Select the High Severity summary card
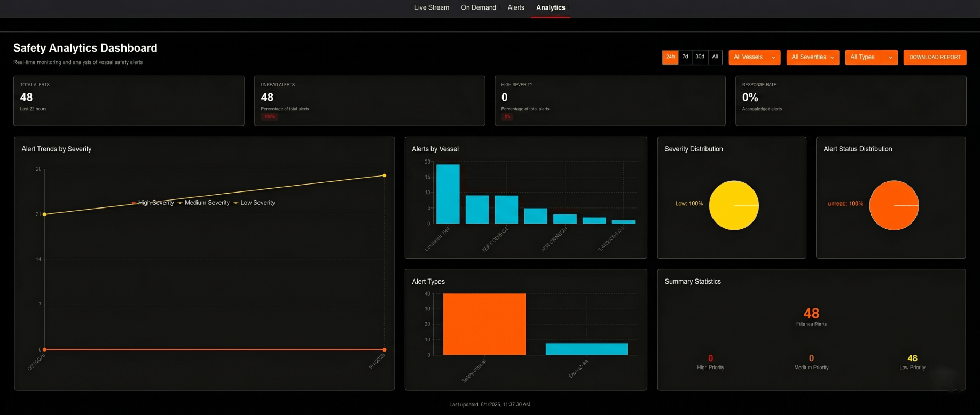The width and height of the screenshot is (980, 415). [x=610, y=101]
